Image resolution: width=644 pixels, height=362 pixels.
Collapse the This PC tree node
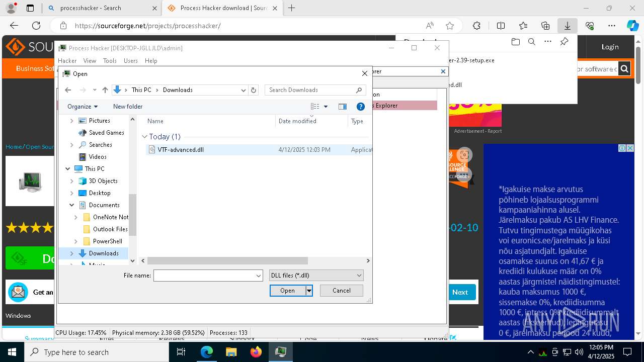(x=68, y=169)
